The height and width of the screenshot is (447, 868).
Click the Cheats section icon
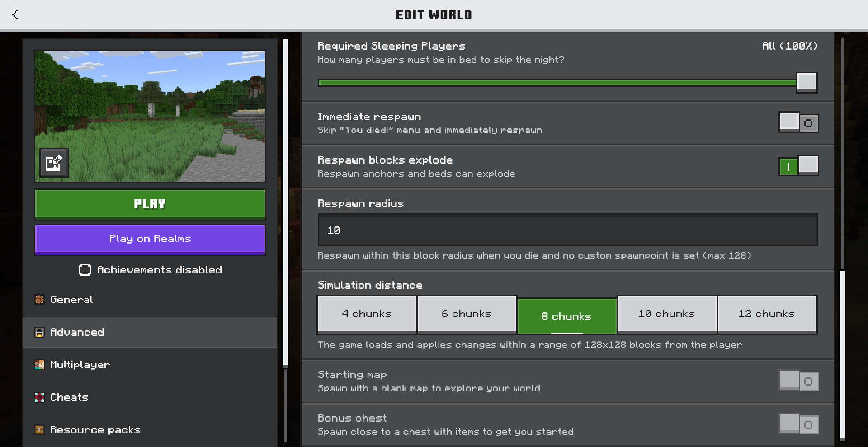[39, 397]
